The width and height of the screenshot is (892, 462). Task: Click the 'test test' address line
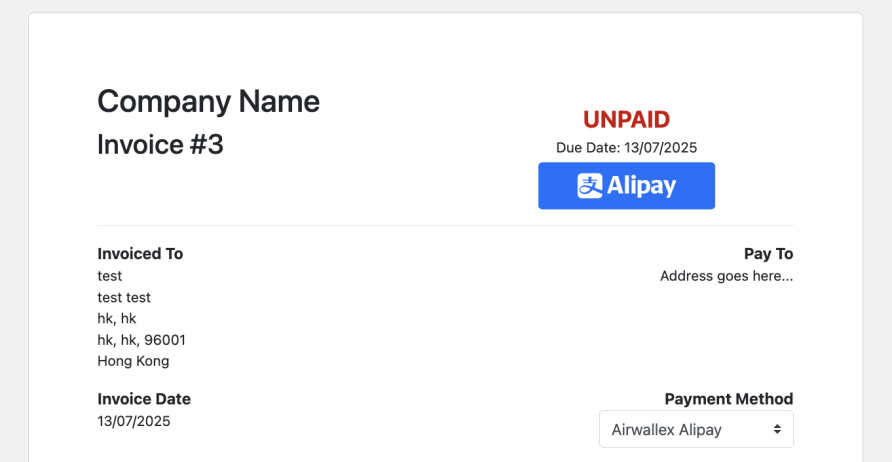124,297
